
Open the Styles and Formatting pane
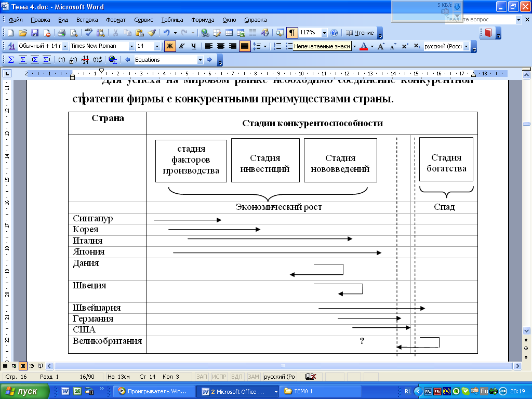point(11,46)
